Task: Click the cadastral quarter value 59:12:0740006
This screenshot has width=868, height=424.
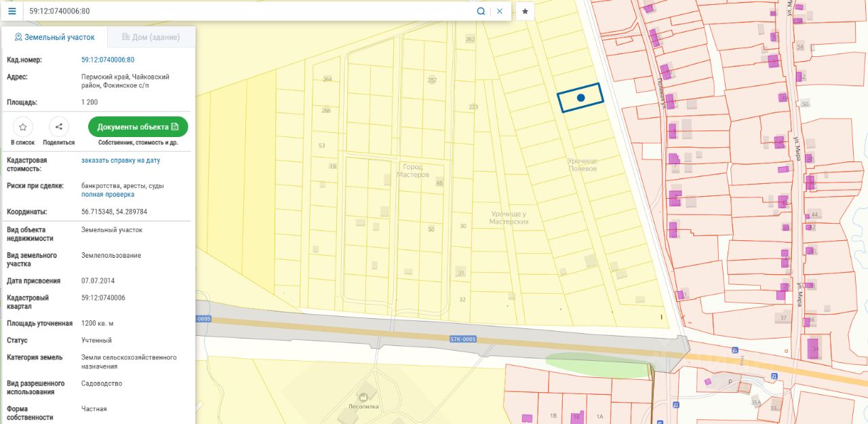Action: pyautogui.click(x=103, y=298)
